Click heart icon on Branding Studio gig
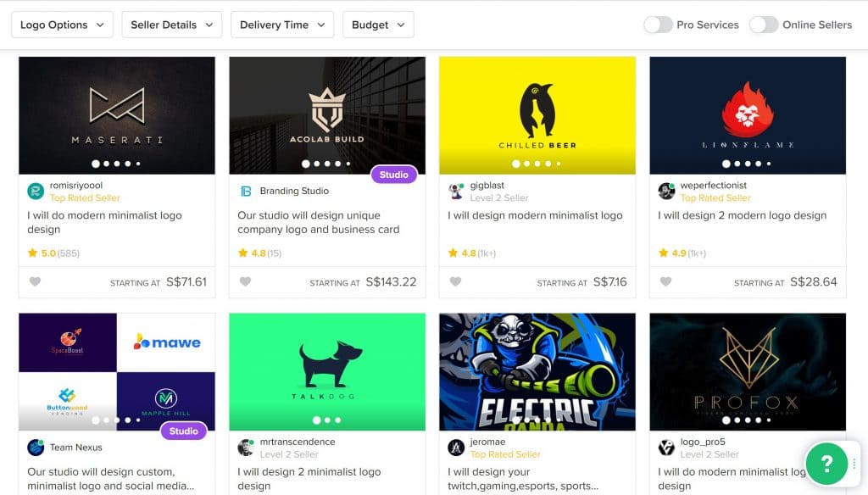Image resolution: width=868 pixels, height=495 pixels. pyautogui.click(x=245, y=281)
